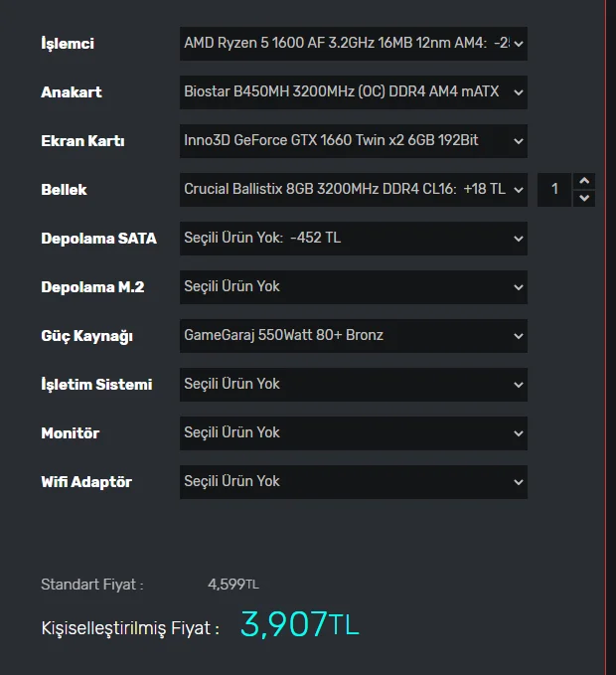
Task: Open the Bellek Crucial Ballistix dropdown
Action: (x=353, y=190)
